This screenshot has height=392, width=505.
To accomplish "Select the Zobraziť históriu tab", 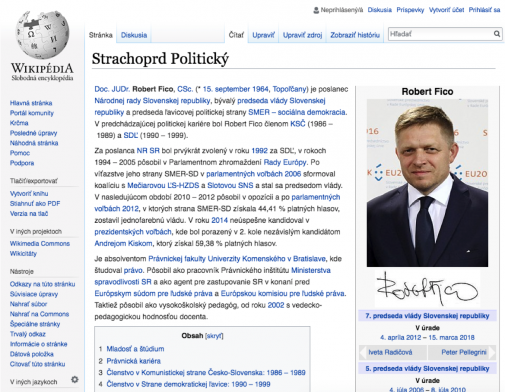I will (x=355, y=35).
